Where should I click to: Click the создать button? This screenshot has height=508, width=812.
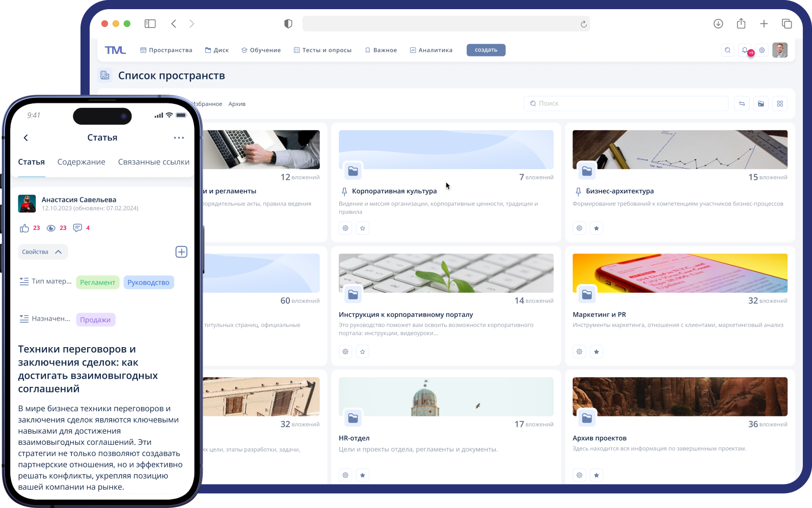(486, 50)
